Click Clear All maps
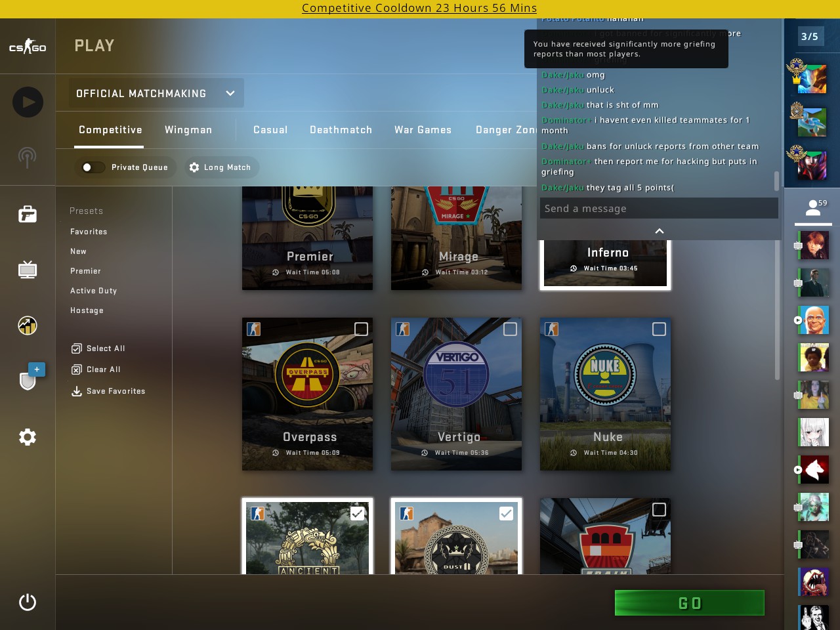 click(x=96, y=369)
